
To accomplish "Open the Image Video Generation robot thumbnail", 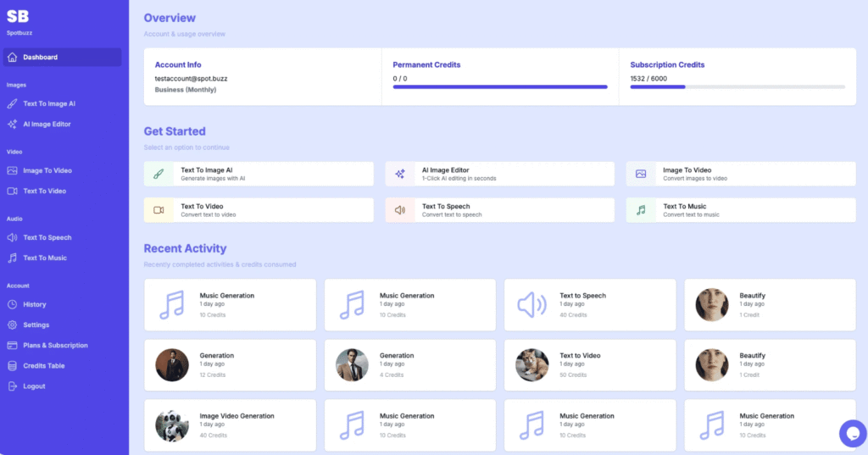I will [x=171, y=425].
